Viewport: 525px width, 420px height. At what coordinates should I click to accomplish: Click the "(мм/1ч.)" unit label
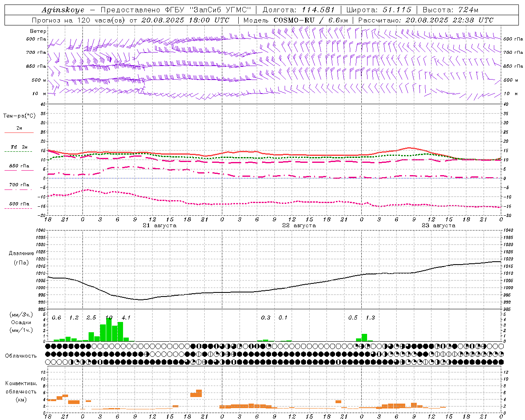(21, 330)
